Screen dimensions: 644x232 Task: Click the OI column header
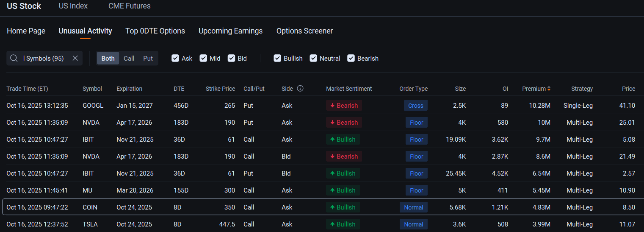[x=505, y=89]
